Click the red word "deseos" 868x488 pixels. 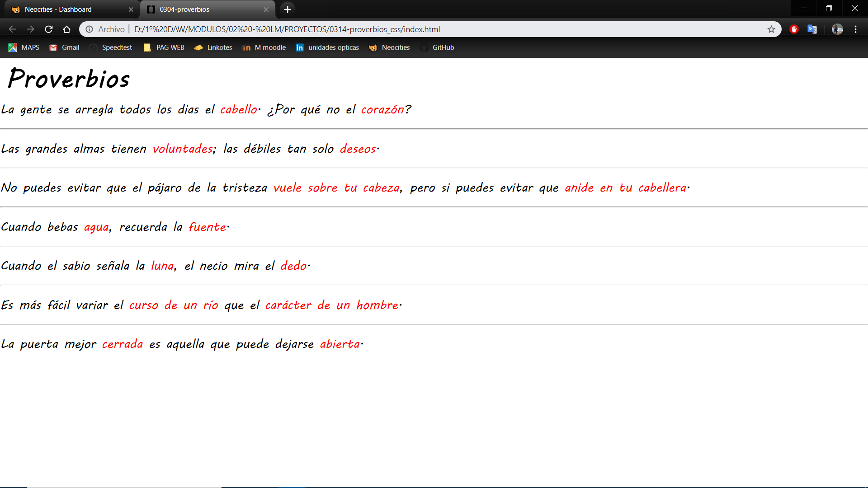coord(358,149)
